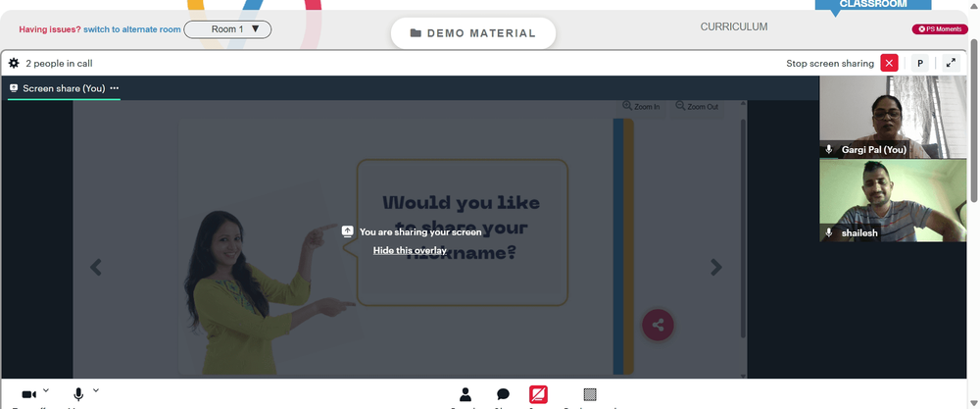Click switch to alternate room link

132,29
